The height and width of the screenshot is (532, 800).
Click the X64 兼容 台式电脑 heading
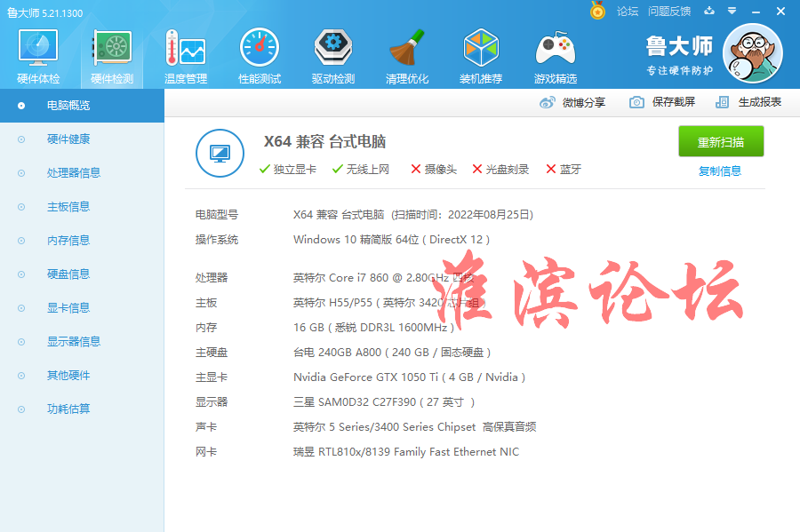(324, 142)
